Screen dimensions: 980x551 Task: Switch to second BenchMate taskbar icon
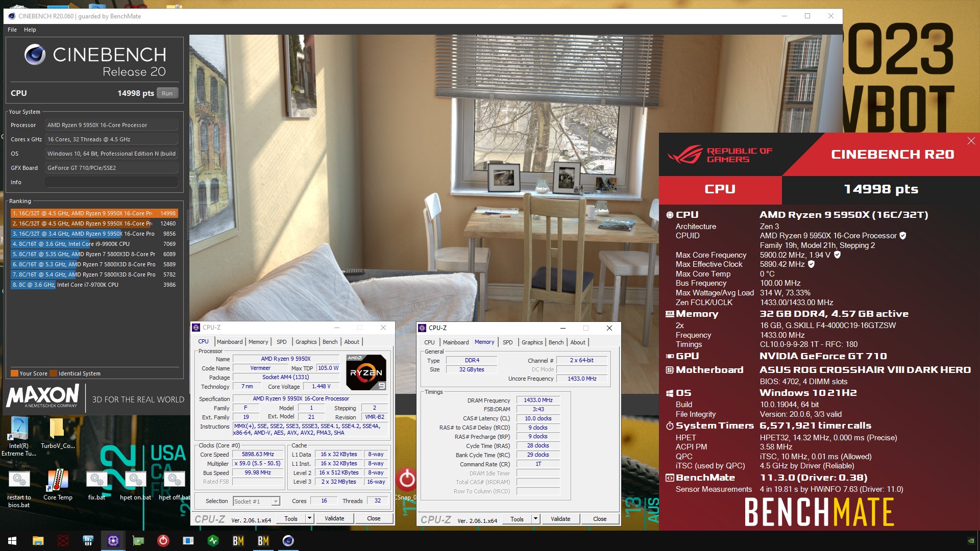coord(263,541)
